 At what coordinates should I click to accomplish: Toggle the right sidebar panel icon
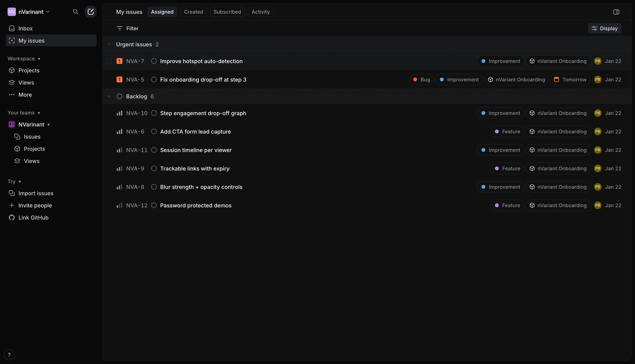[x=616, y=12]
